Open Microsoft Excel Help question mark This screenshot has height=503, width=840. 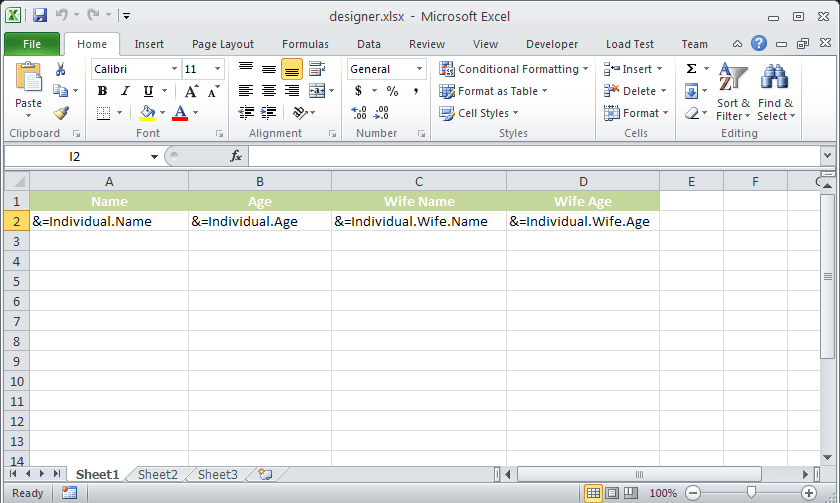tap(759, 43)
